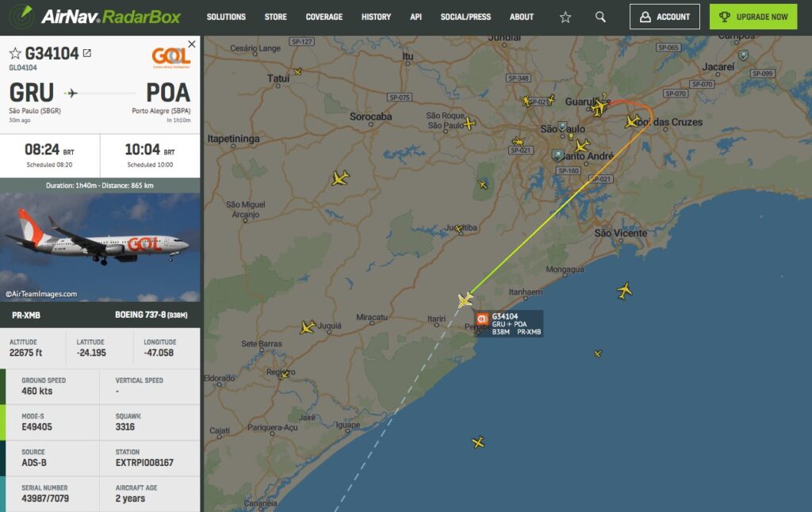Select the tracked G34104 aircraft on the map

click(x=465, y=300)
